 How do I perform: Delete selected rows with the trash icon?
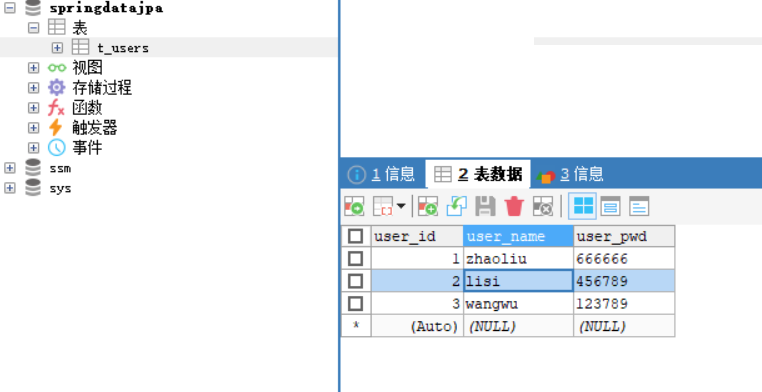(x=514, y=206)
